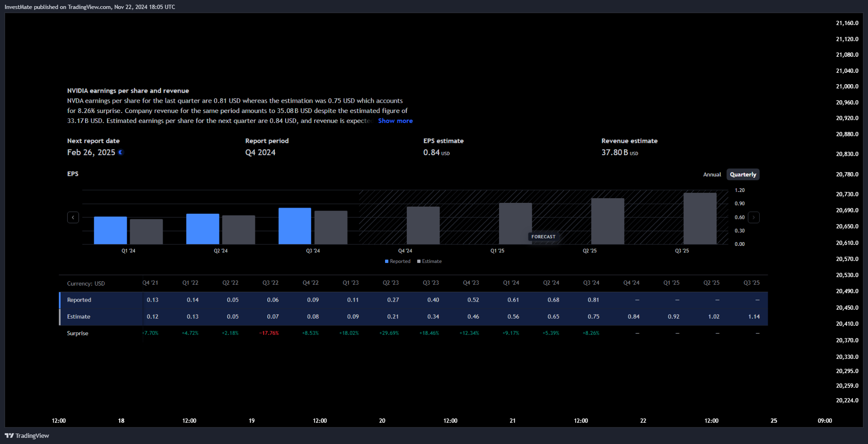The image size is (868, 444).
Task: Click the blue Reported bar for Q2 '24
Action: click(202, 229)
